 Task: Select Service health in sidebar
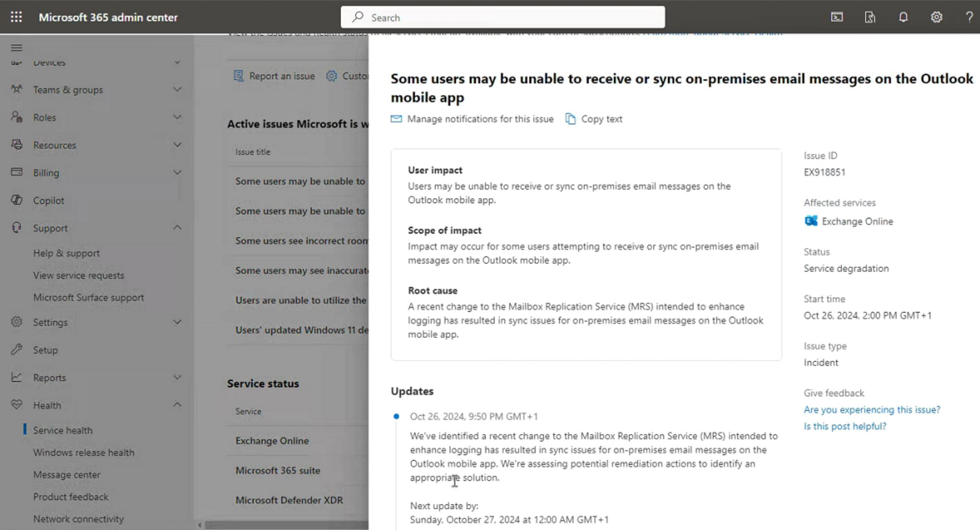pyautogui.click(x=62, y=430)
